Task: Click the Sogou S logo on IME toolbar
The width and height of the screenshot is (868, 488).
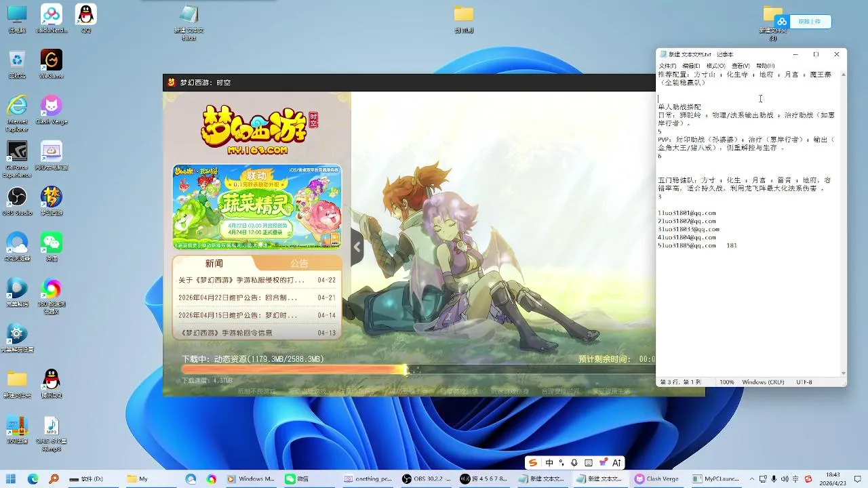Action: pyautogui.click(x=533, y=463)
